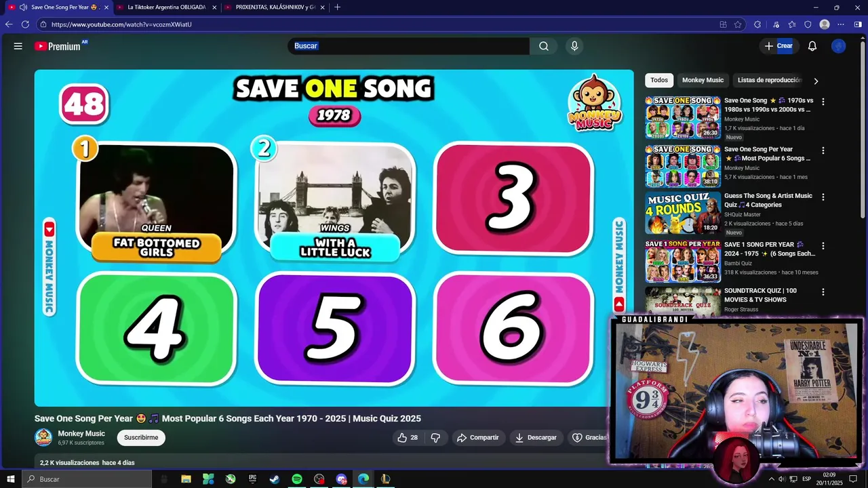The height and width of the screenshot is (488, 868).
Task: Like the video with thumbs-up 28
Action: [408, 438]
